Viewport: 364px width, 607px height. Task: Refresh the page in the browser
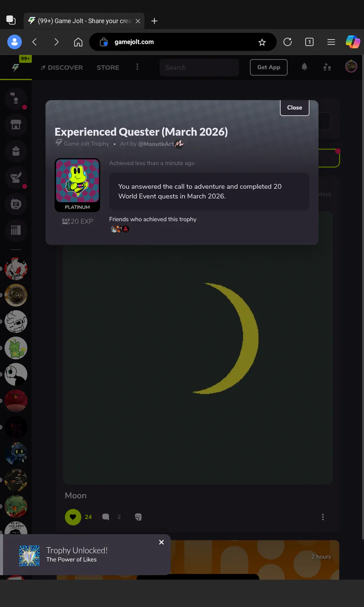click(288, 42)
